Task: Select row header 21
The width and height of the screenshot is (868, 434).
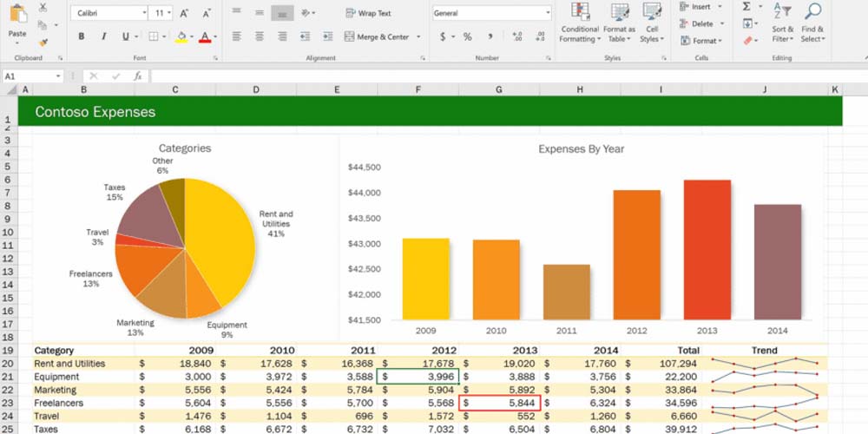Action: point(9,377)
